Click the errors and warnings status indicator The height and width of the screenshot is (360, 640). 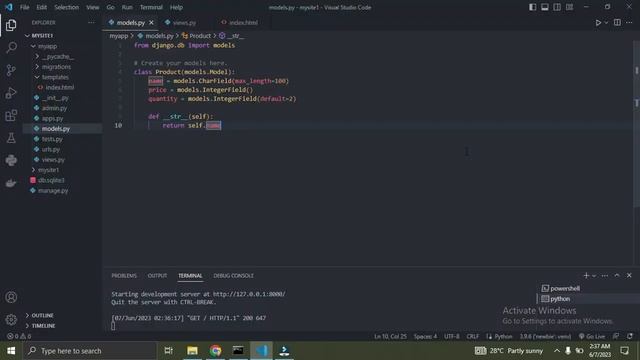pyautogui.click(x=19, y=336)
